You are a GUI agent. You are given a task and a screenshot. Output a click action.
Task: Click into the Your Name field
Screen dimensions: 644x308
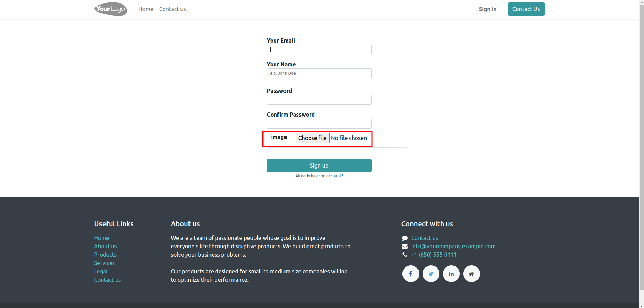(319, 73)
